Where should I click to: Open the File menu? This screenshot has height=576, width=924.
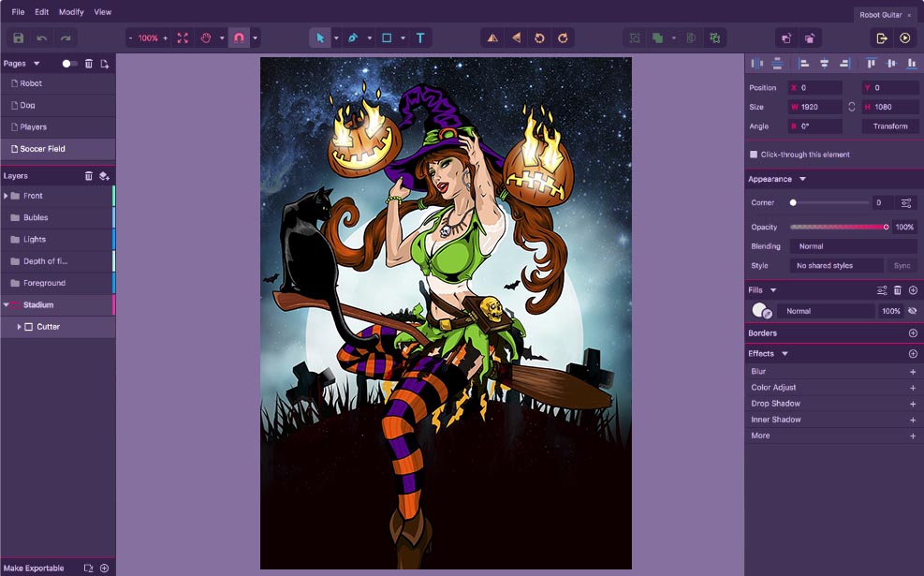[19, 12]
